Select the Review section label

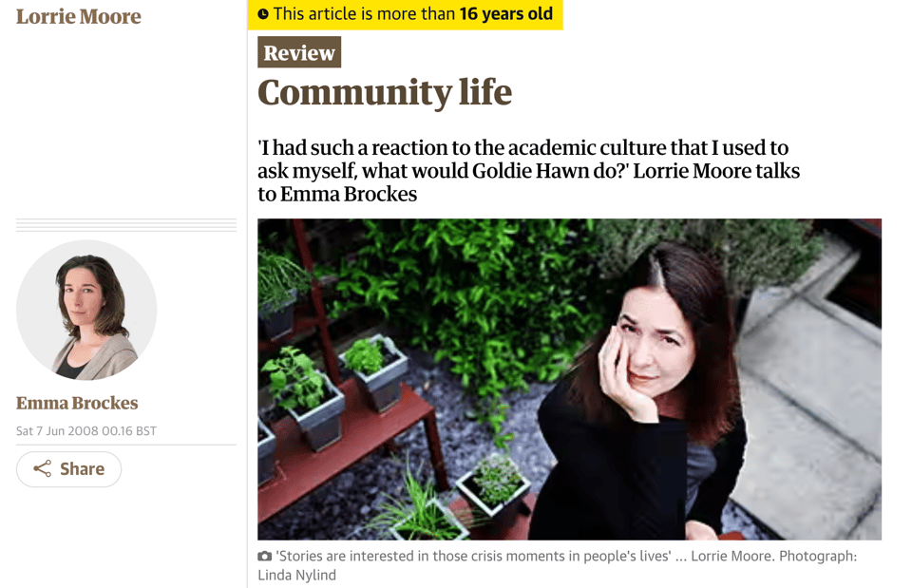(x=299, y=53)
